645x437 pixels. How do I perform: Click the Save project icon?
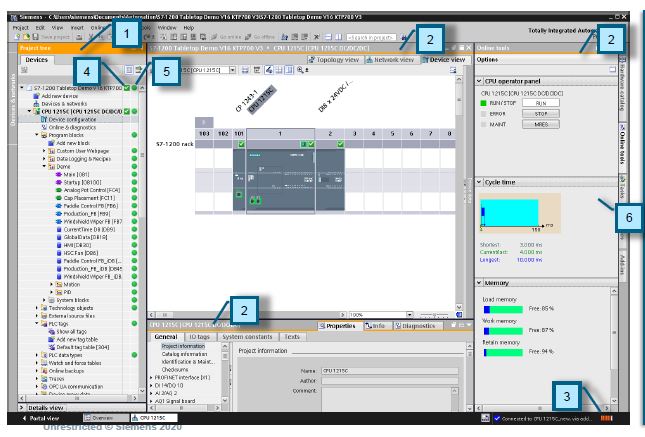[x=36, y=37]
